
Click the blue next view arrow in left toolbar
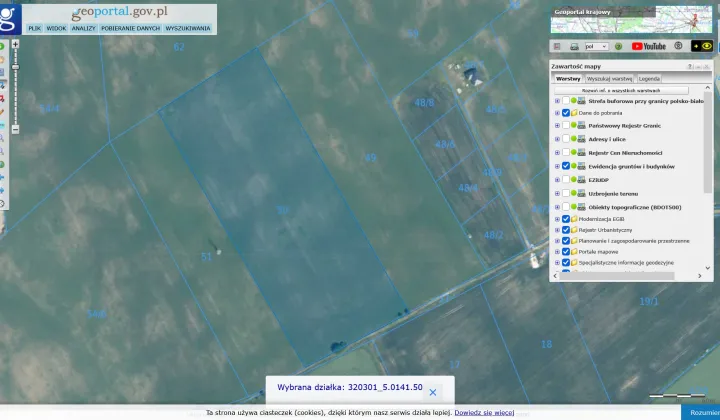click(x=2, y=190)
